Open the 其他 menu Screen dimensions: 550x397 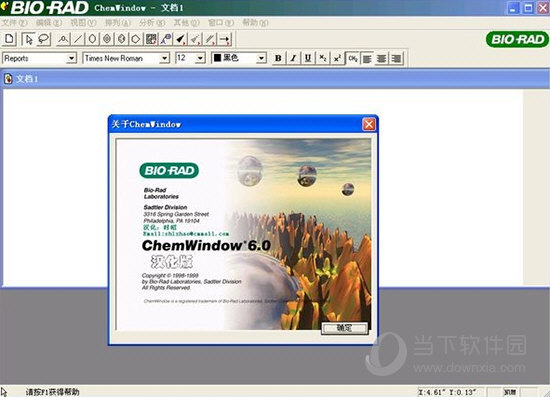[187, 23]
